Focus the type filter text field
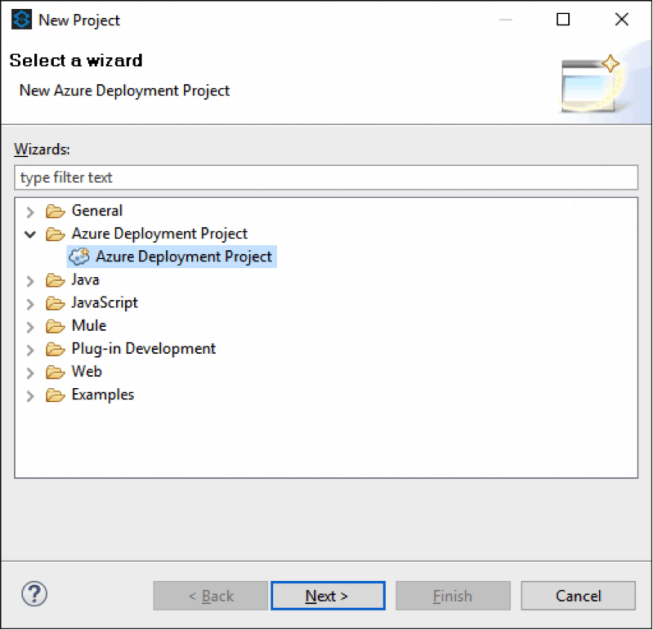 (x=326, y=178)
